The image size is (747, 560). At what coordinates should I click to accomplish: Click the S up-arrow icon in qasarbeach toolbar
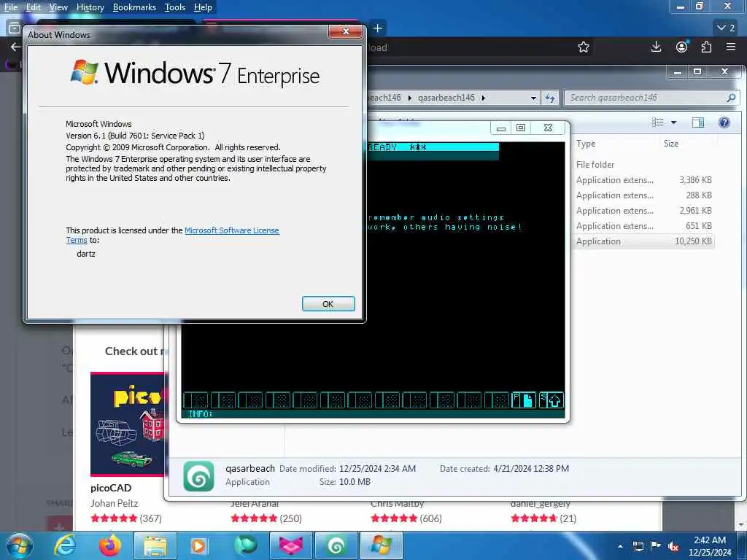551,400
